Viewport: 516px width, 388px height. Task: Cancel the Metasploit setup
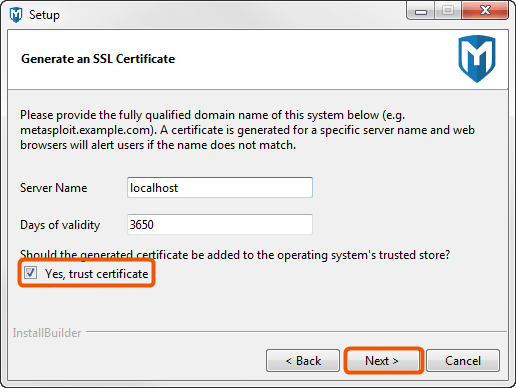[x=463, y=361]
